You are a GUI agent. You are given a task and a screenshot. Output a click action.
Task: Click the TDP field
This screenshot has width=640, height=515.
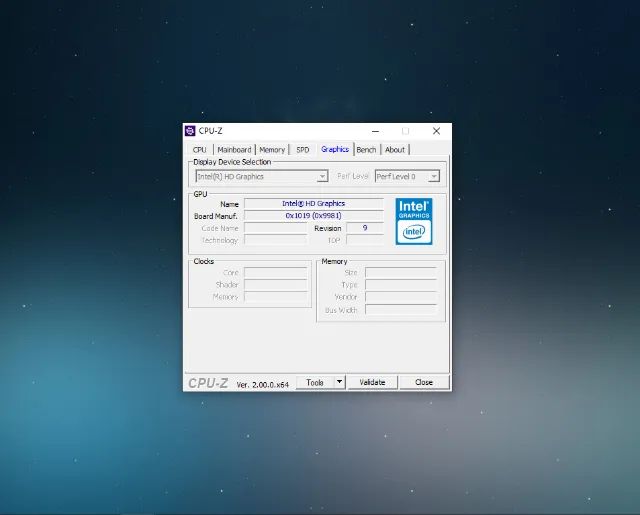[x=365, y=240]
